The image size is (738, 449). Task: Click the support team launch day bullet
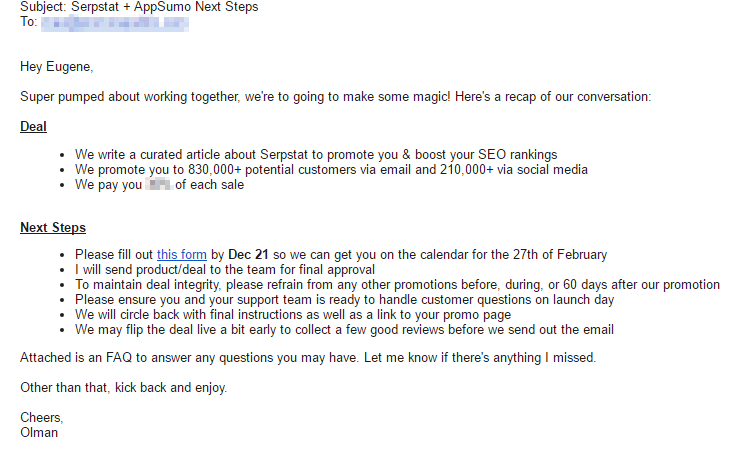coord(345,300)
